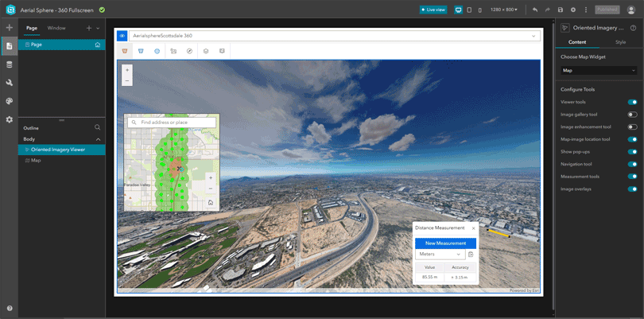Select the blue footprint viewer tool icon

coord(141,51)
